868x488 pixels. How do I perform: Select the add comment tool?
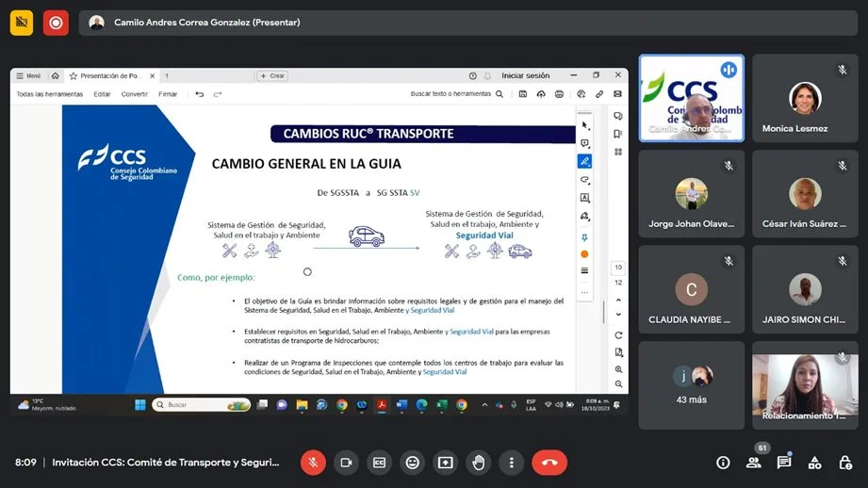point(585,143)
